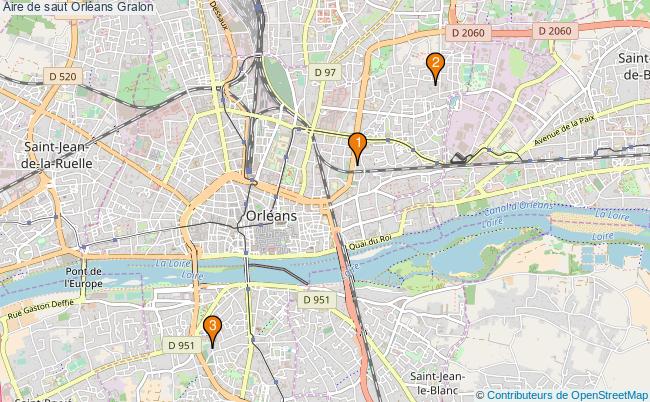Click the Canal d'Orléans label
650x402 pixels.
tap(518, 208)
